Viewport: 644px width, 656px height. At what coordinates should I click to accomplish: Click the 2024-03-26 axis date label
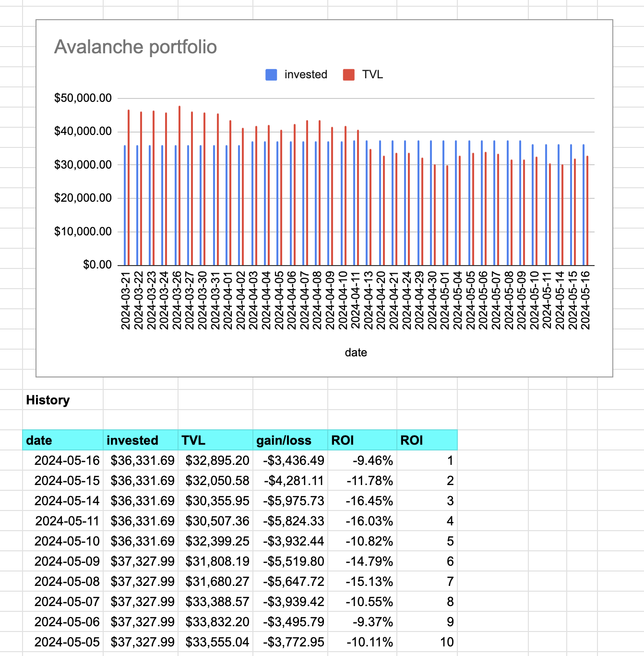pyautogui.click(x=177, y=301)
